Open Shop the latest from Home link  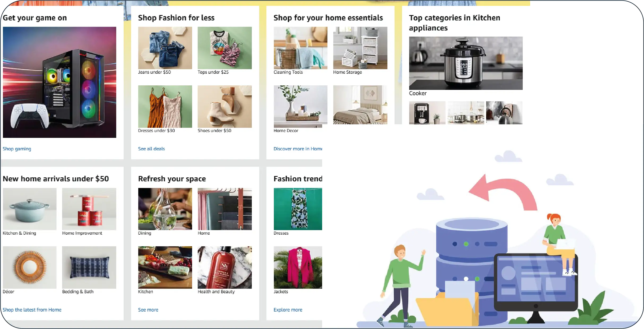[x=32, y=310]
